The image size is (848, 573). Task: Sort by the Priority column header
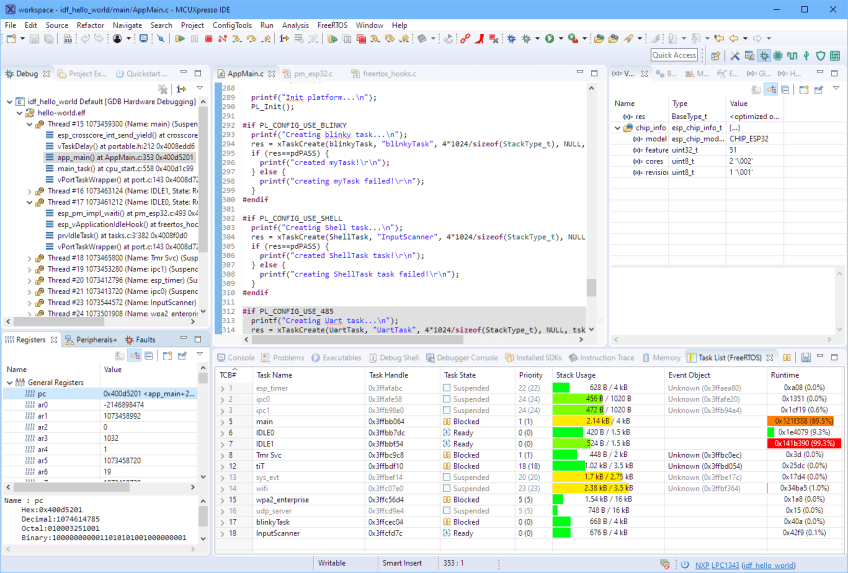click(x=531, y=375)
